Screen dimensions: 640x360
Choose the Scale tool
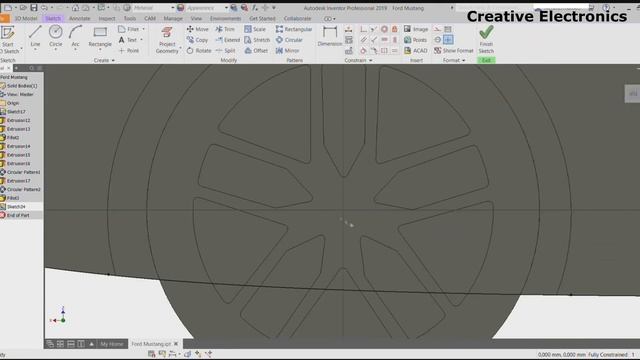pos(255,29)
